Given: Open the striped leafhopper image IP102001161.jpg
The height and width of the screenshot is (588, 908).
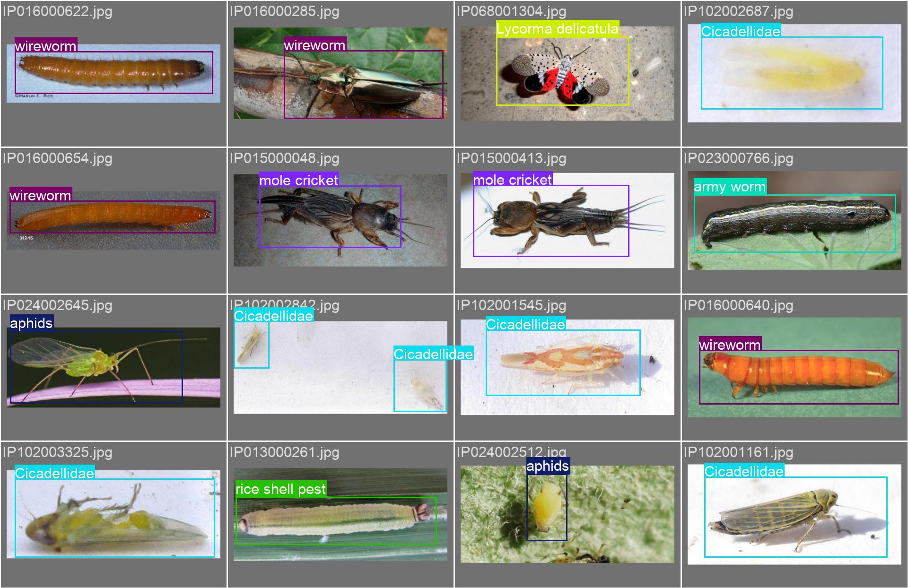Looking at the screenshot, I should (x=794, y=514).
